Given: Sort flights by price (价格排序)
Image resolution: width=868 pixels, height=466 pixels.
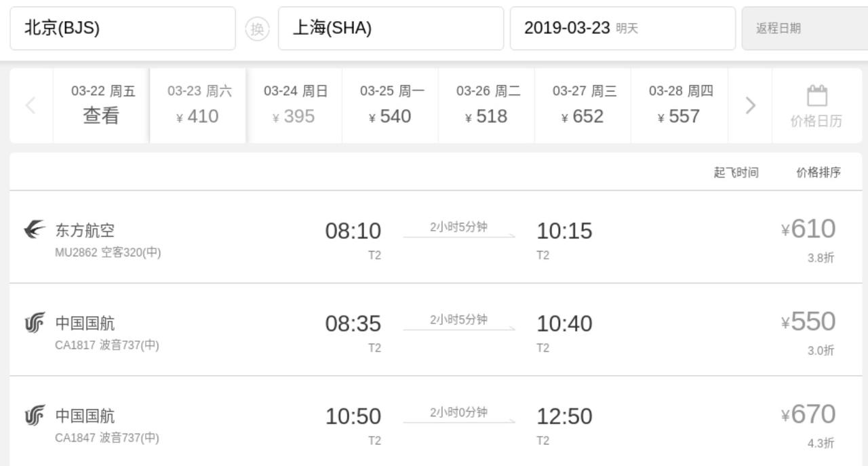Looking at the screenshot, I should tap(818, 172).
